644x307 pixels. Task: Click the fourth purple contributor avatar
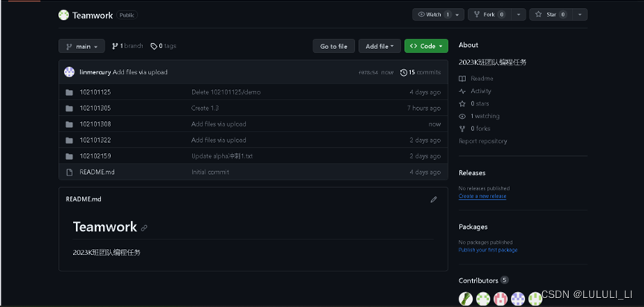tap(518, 298)
